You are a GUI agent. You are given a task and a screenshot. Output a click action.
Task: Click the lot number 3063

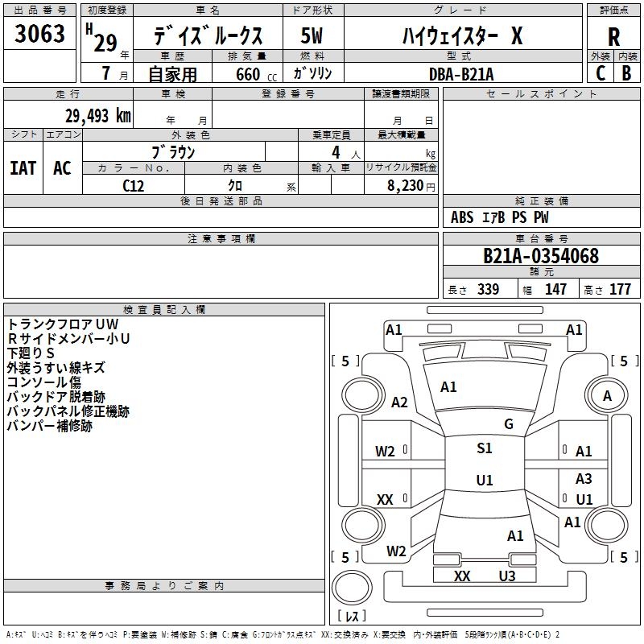click(39, 33)
